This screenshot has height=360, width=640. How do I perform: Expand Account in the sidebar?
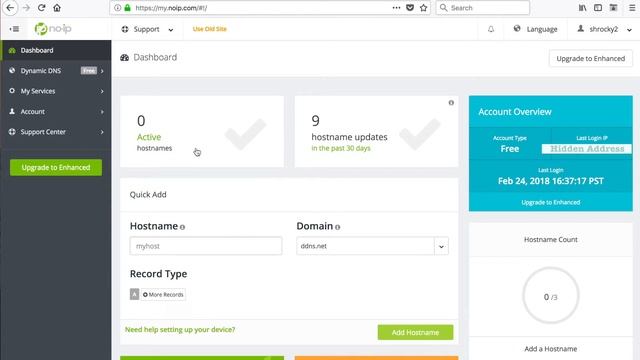pyautogui.click(x=56, y=111)
